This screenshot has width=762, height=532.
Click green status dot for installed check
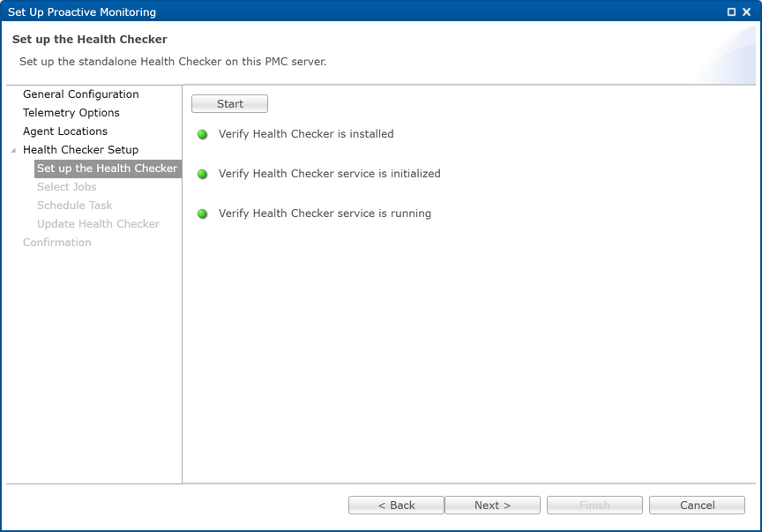click(202, 134)
